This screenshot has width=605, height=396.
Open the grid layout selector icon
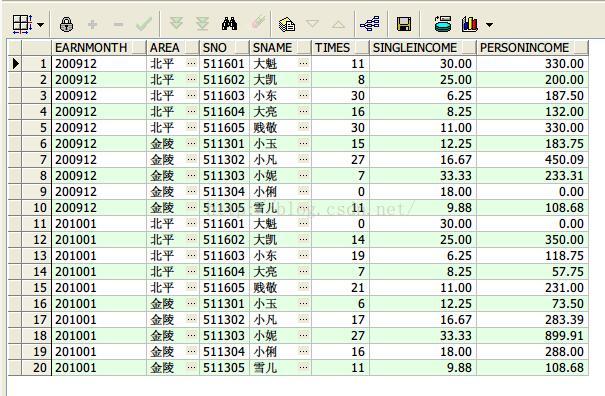(x=22, y=24)
